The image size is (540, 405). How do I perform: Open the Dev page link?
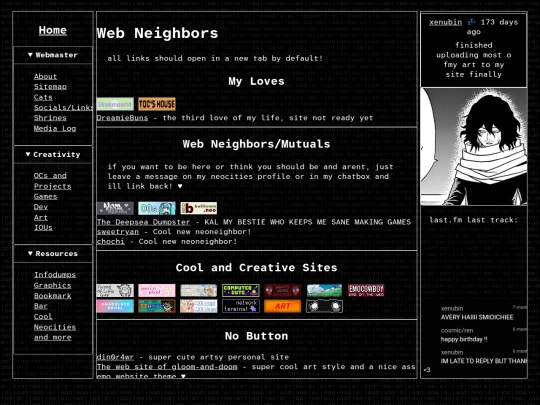[41, 207]
